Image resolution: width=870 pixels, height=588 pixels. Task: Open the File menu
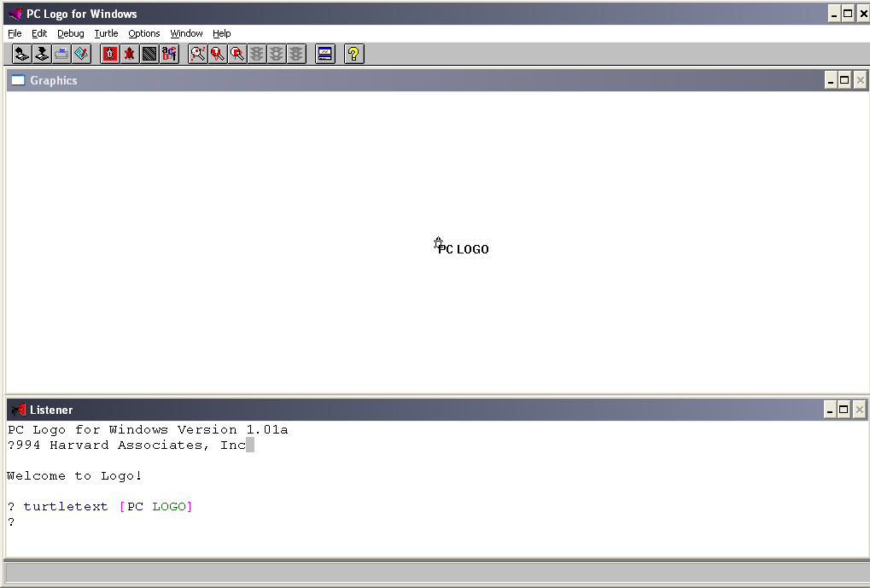coord(15,33)
